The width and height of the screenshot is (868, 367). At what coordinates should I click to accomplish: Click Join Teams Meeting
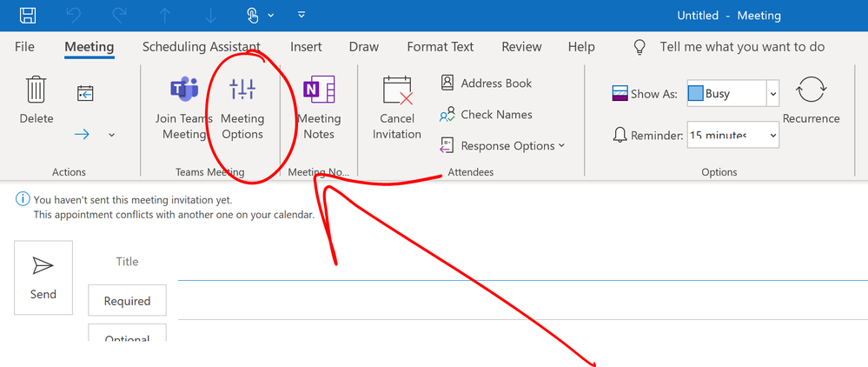183,108
